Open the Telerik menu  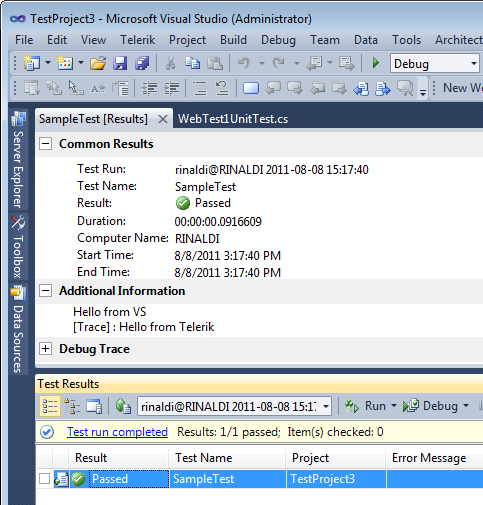pyautogui.click(x=137, y=40)
